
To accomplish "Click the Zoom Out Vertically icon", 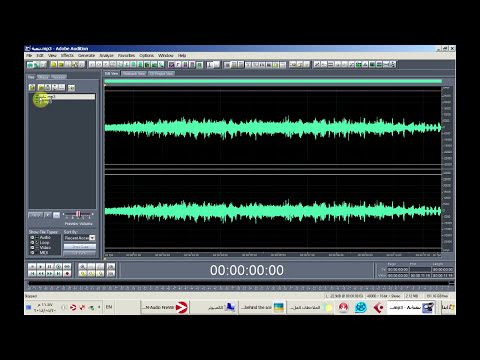I will click(x=111, y=273).
